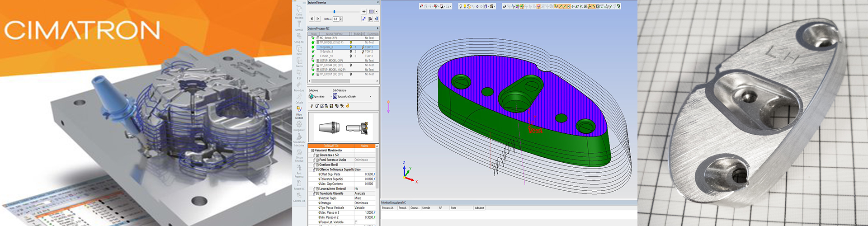Click the PARAMETRI column header

(331, 146)
